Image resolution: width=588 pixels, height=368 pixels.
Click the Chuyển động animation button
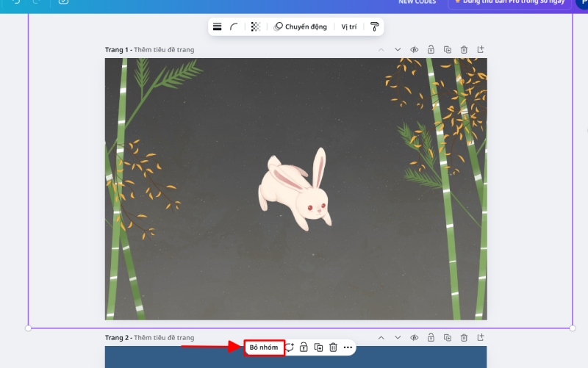tap(301, 26)
